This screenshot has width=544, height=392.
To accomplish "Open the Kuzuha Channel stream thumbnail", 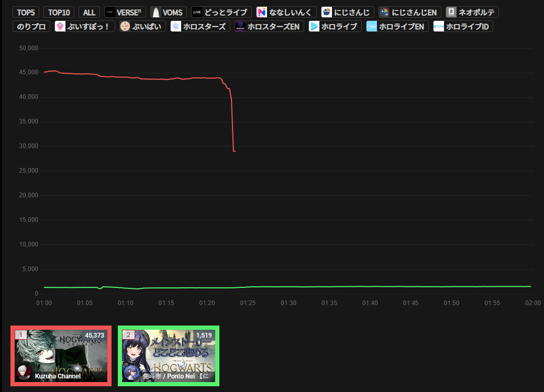I will point(61,356).
